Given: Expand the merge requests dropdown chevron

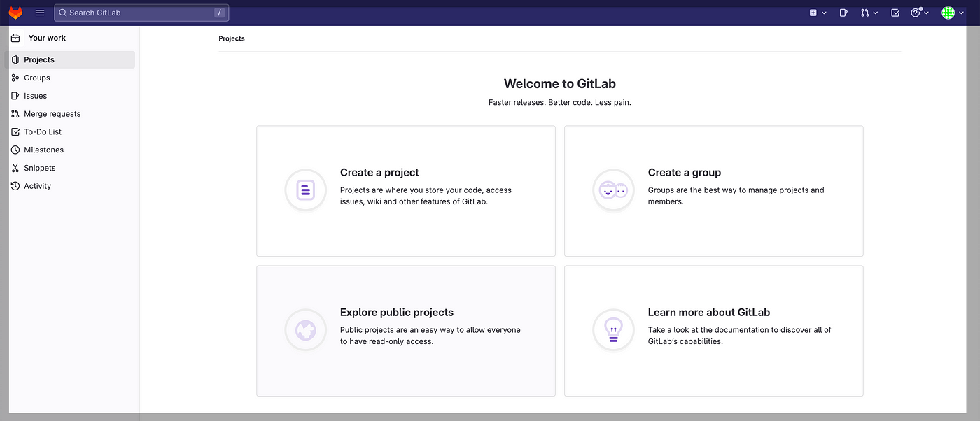Looking at the screenshot, I should point(876,13).
